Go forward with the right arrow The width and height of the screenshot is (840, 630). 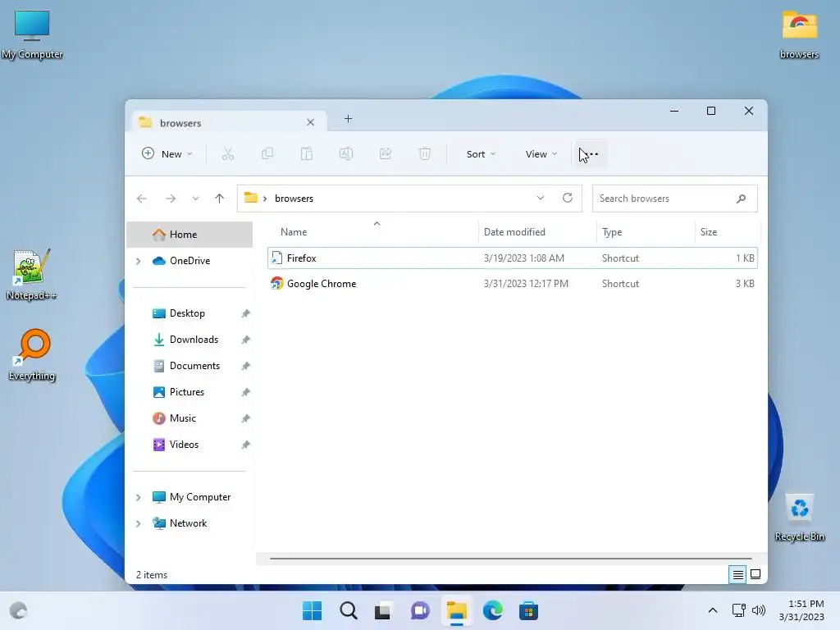tap(171, 199)
